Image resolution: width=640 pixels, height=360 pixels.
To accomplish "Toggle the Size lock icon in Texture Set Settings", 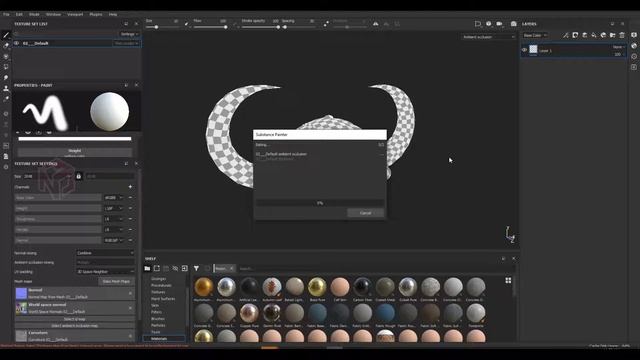I will 79,176.
